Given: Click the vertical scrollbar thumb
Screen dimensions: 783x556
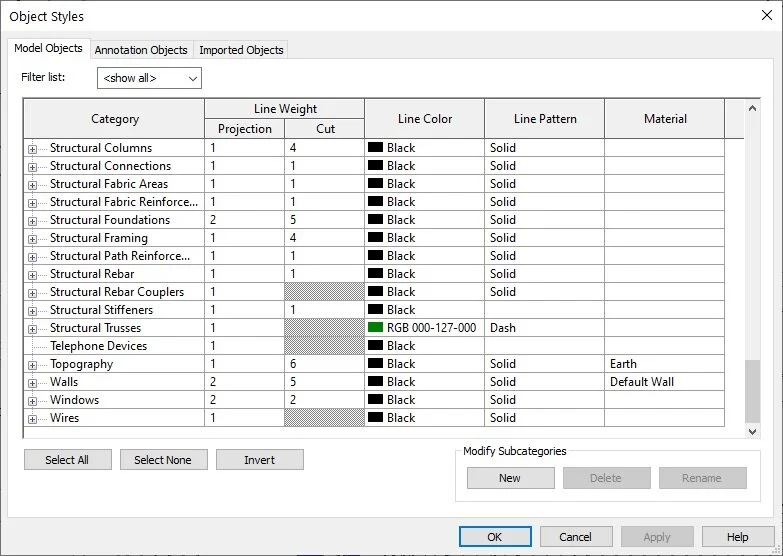Looking at the screenshot, I should 753,391.
